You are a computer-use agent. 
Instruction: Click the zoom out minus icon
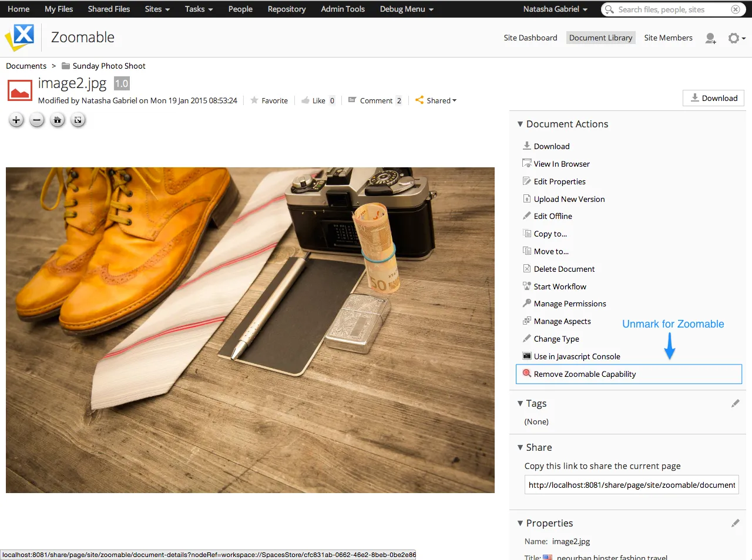pos(37,120)
